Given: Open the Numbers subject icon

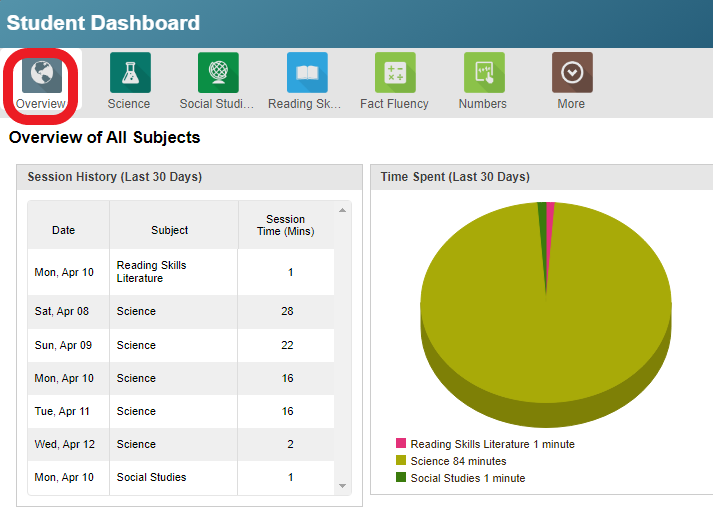Looking at the screenshot, I should tap(483, 73).
